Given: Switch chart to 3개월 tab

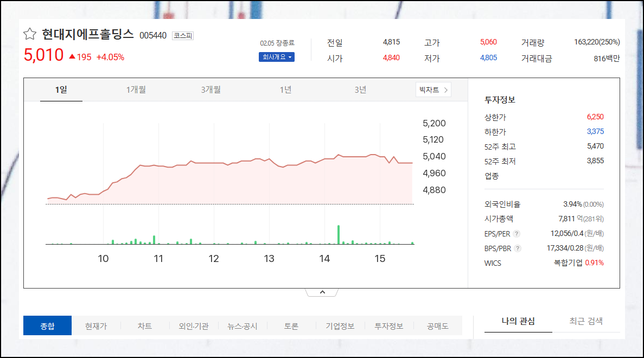Looking at the screenshot, I should point(211,90).
